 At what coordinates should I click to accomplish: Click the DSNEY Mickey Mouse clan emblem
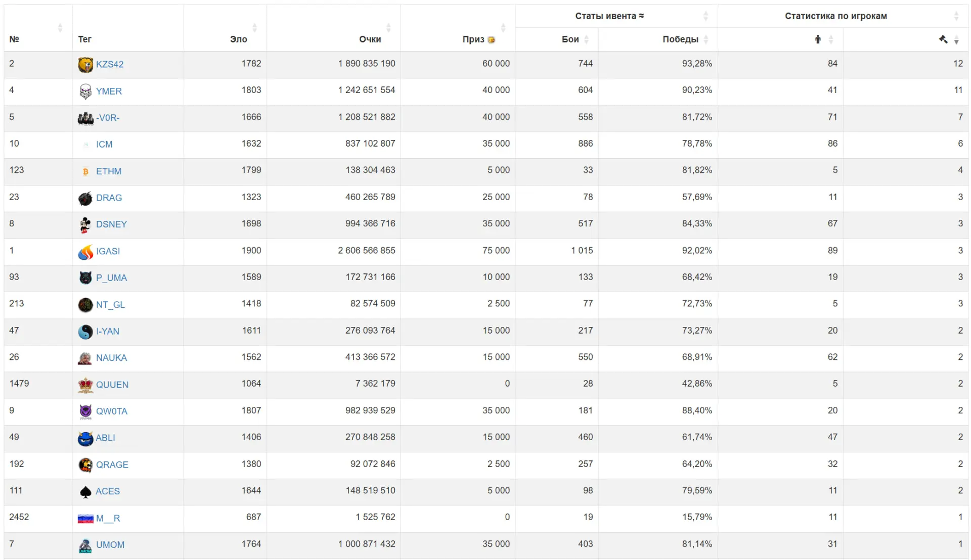pos(85,225)
